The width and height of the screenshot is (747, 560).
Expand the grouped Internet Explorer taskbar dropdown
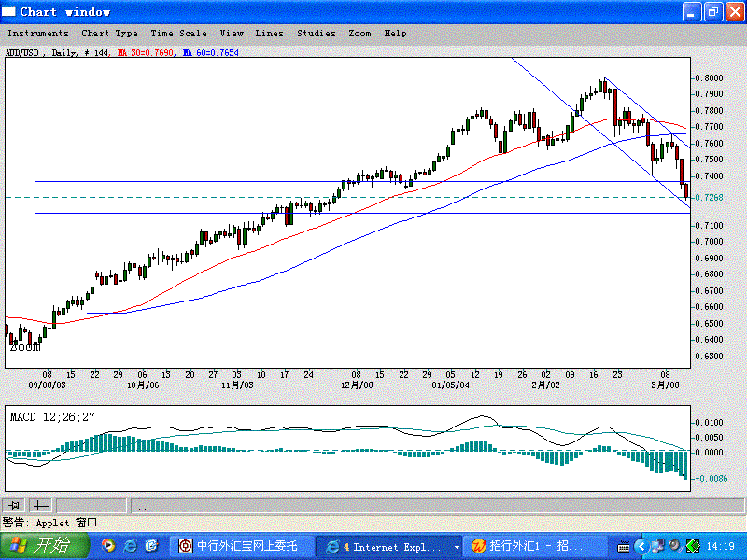457,547
